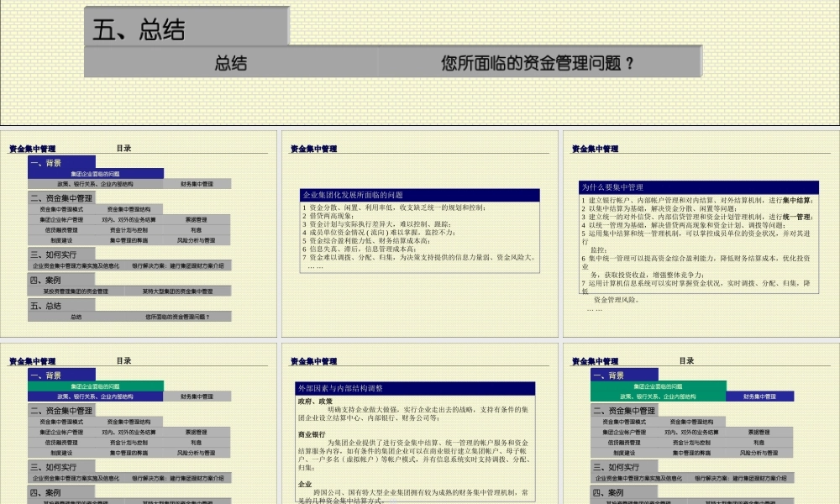Click the "资金计划与控制" item

coord(130,230)
